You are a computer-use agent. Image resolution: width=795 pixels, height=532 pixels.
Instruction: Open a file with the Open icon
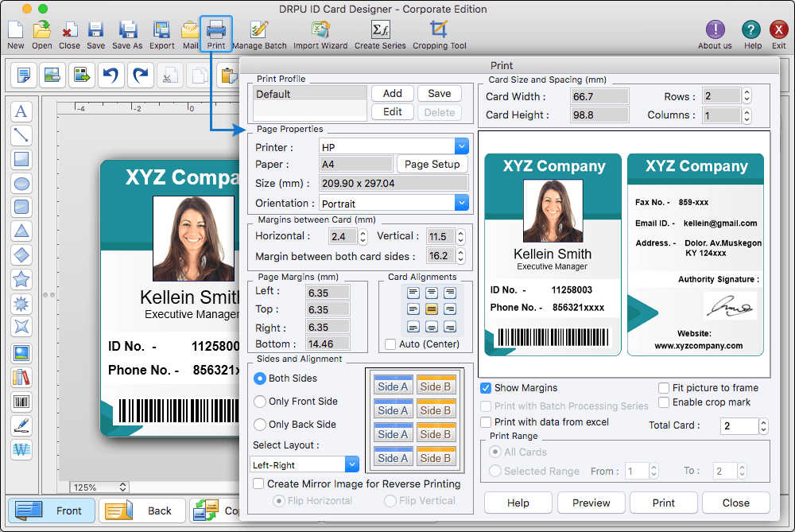tap(41, 30)
